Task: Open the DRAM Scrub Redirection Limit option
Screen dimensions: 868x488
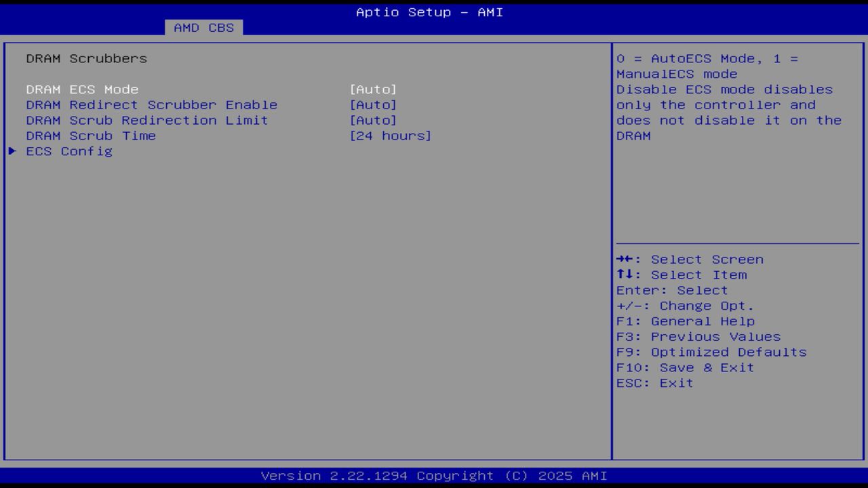Action: [146, 120]
